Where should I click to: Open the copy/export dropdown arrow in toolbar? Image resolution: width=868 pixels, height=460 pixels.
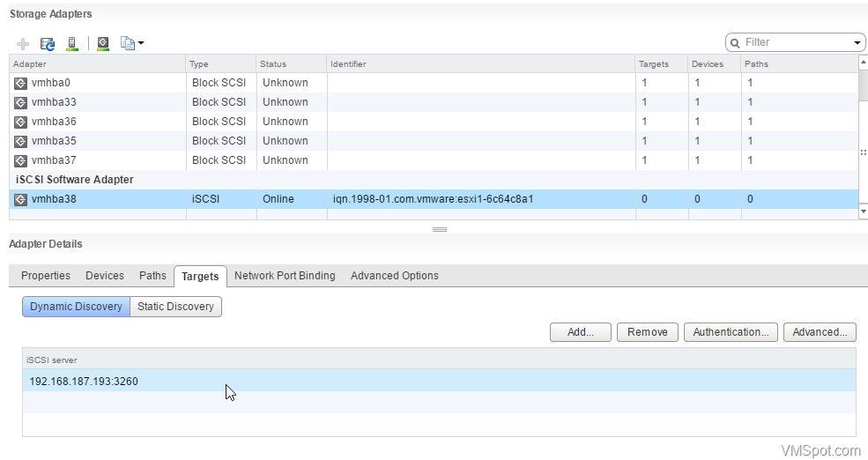(x=141, y=43)
